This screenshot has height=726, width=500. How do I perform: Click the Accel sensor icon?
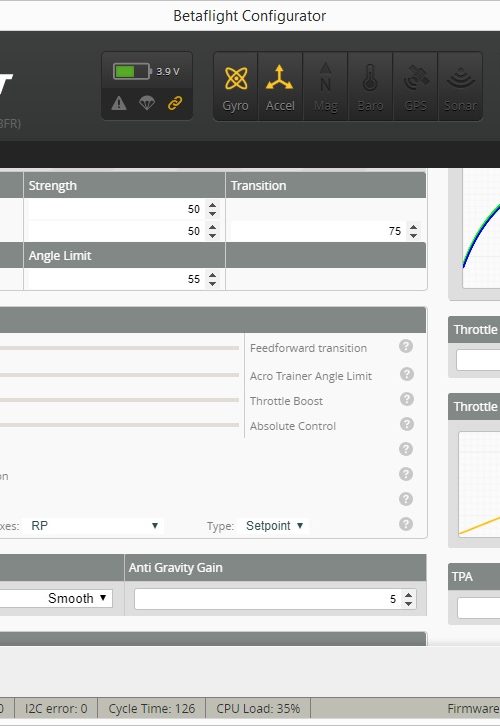(x=280, y=87)
